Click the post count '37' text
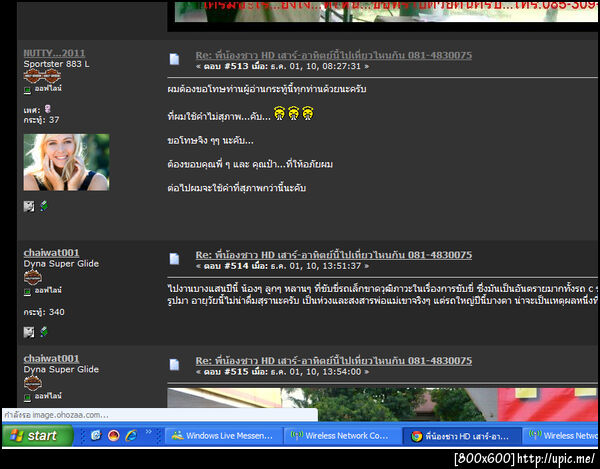 [54, 120]
